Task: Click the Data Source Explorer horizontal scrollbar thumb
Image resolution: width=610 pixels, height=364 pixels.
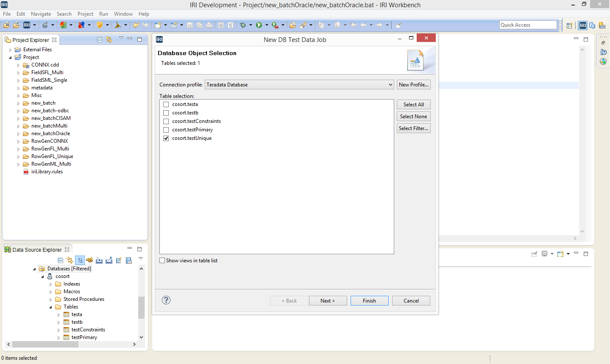Action: click(45, 344)
